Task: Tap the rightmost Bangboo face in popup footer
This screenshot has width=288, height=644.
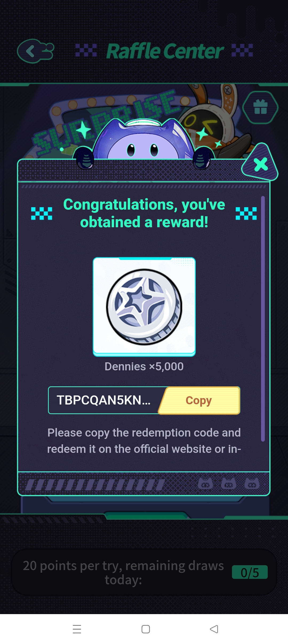Action: [252, 484]
